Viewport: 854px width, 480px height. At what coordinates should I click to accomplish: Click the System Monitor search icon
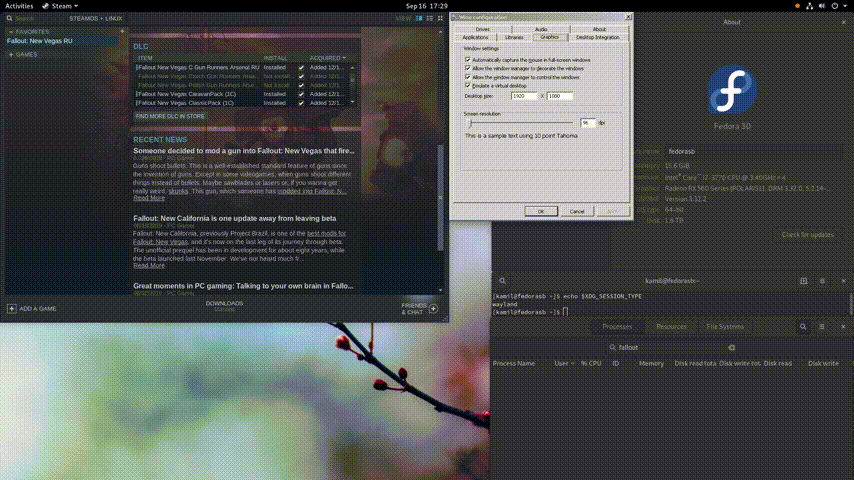click(x=803, y=327)
